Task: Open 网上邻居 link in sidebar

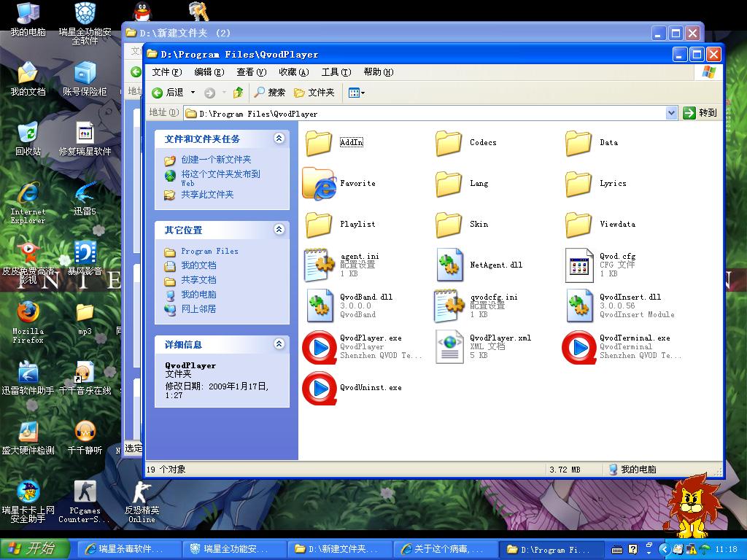Action: (198, 309)
